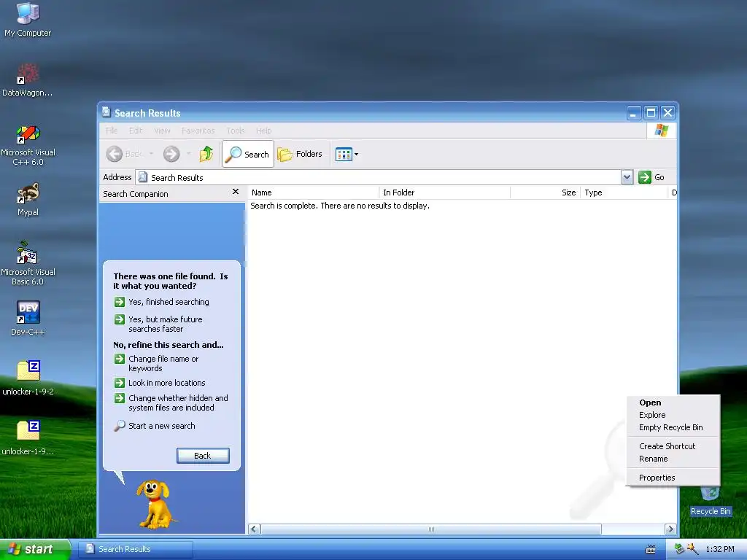Click the taskbar clock
This screenshot has width=747, height=560.
tap(720, 549)
